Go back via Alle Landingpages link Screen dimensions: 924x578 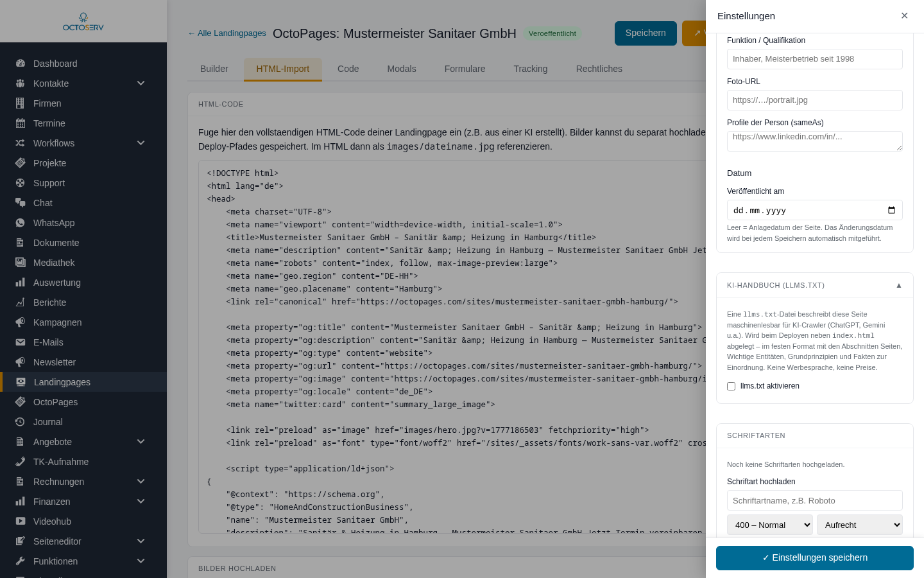(x=227, y=33)
